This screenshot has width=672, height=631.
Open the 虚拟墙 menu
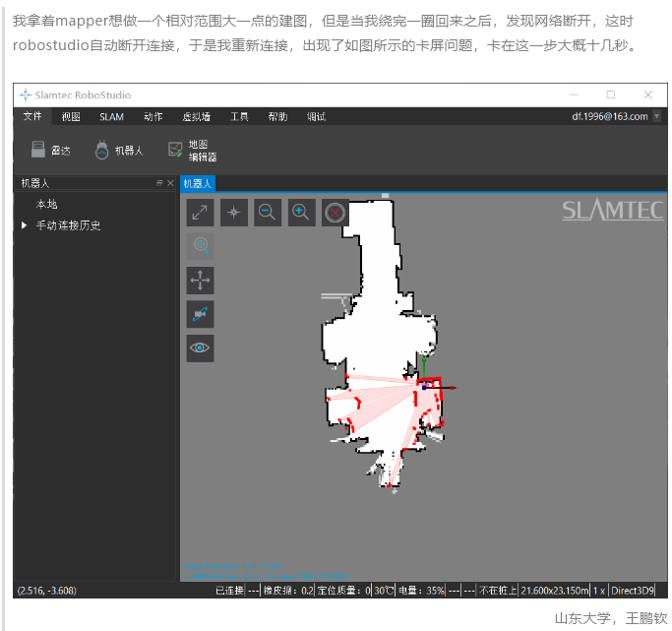[196, 116]
